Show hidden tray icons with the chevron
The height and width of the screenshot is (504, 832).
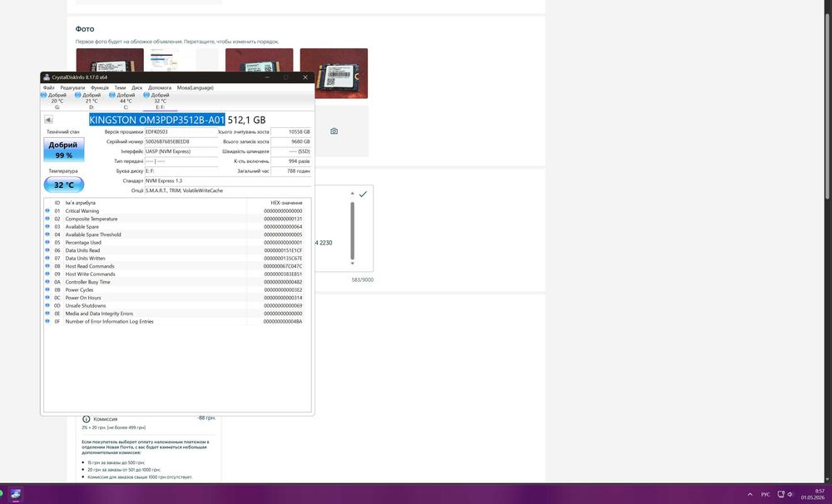click(750, 495)
